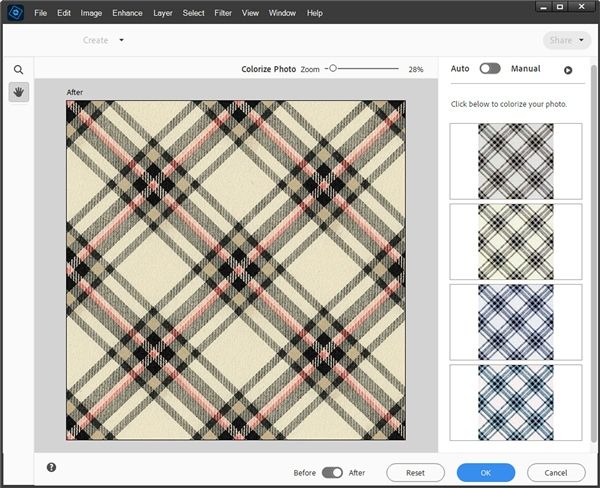The width and height of the screenshot is (600, 488).
Task: Open the Image menu
Action: coord(91,13)
